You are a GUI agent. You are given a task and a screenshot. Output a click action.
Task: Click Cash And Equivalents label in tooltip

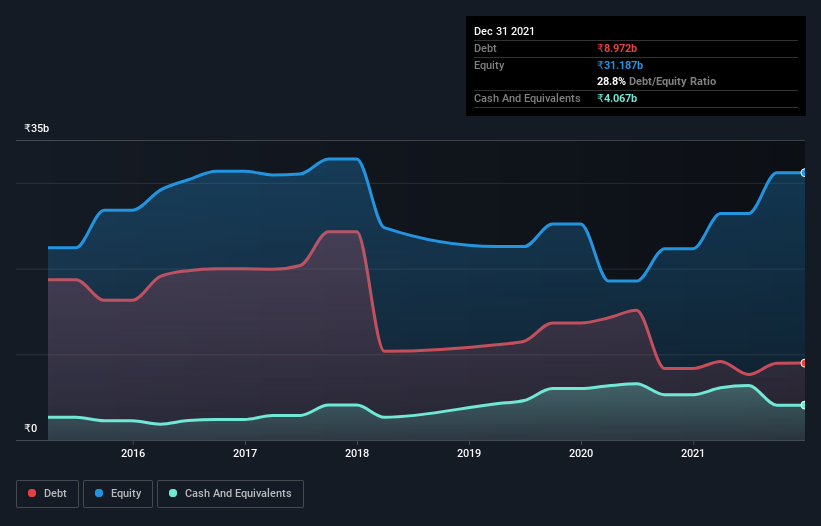coord(527,98)
